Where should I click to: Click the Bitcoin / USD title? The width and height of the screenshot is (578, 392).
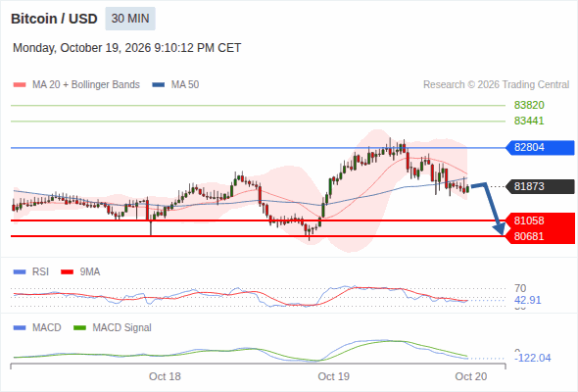tap(54, 19)
